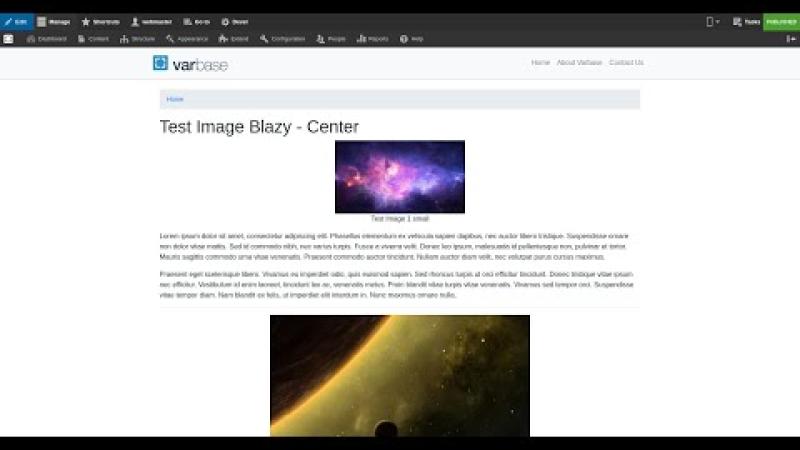Toggle toolbar orientation icon at right edge
The image size is (800, 450).
pos(791,39)
